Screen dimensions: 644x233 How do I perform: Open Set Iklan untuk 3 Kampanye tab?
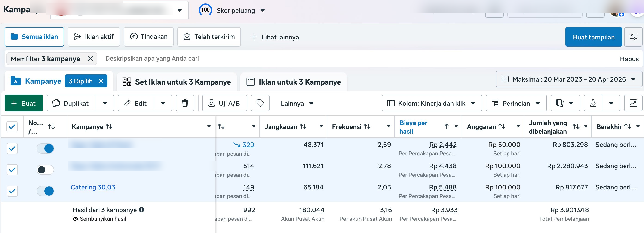click(177, 82)
